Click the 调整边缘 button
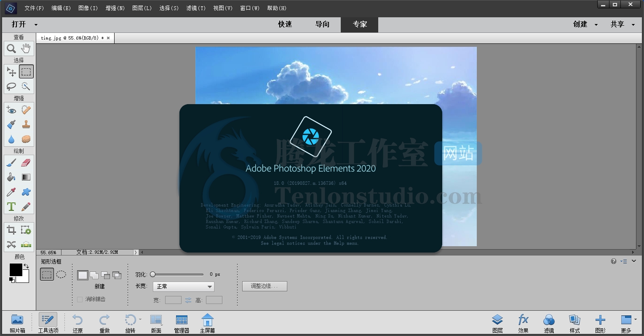The image size is (644, 336). [x=265, y=286]
